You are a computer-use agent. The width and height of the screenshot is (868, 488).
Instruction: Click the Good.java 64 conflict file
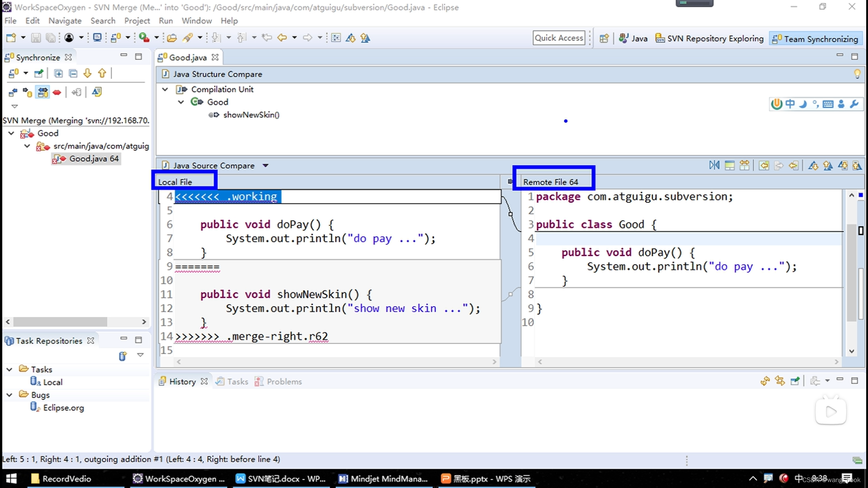coord(94,159)
